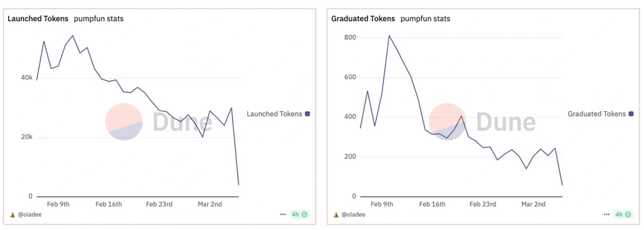Click the Graduated Tokens peak above 800

pos(389,35)
